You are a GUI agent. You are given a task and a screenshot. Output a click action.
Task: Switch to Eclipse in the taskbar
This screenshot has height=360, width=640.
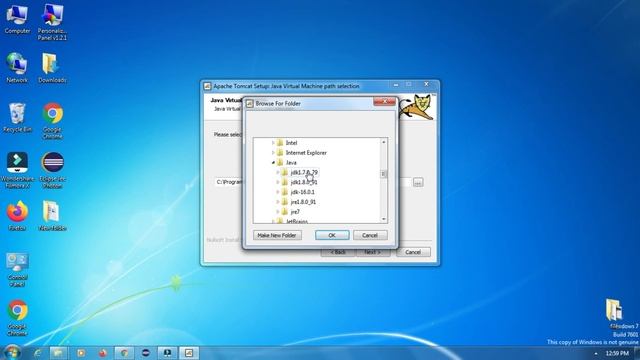146,353
